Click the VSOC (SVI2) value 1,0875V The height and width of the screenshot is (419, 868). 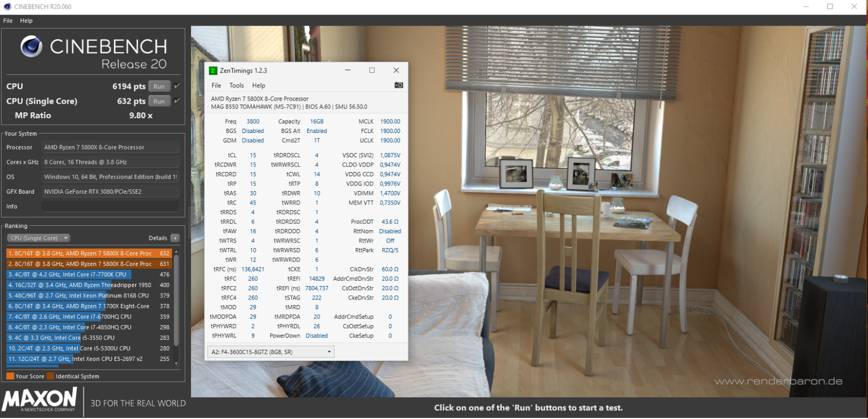pyautogui.click(x=390, y=155)
